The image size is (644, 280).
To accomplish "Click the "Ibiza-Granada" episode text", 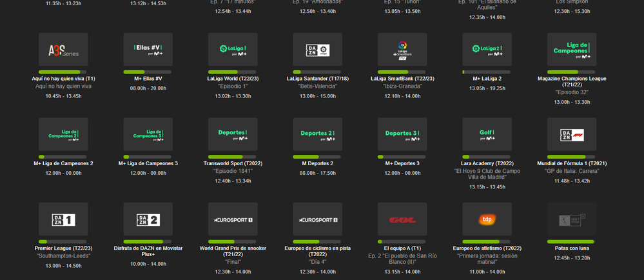I will coord(402,86).
